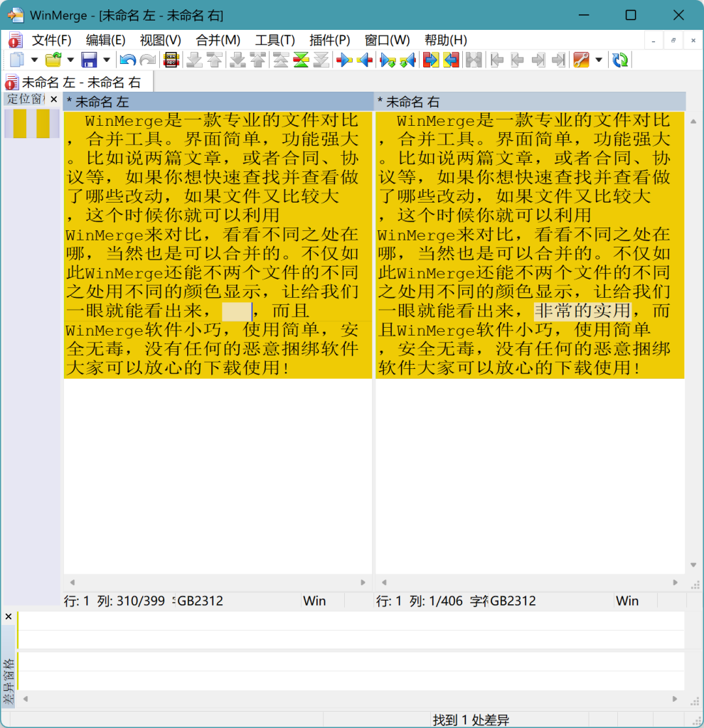Refresh the comparison with green arrows icon

(620, 60)
